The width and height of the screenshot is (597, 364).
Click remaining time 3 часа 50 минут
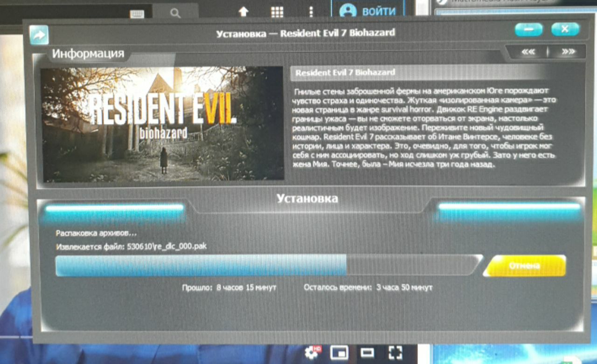pos(404,288)
